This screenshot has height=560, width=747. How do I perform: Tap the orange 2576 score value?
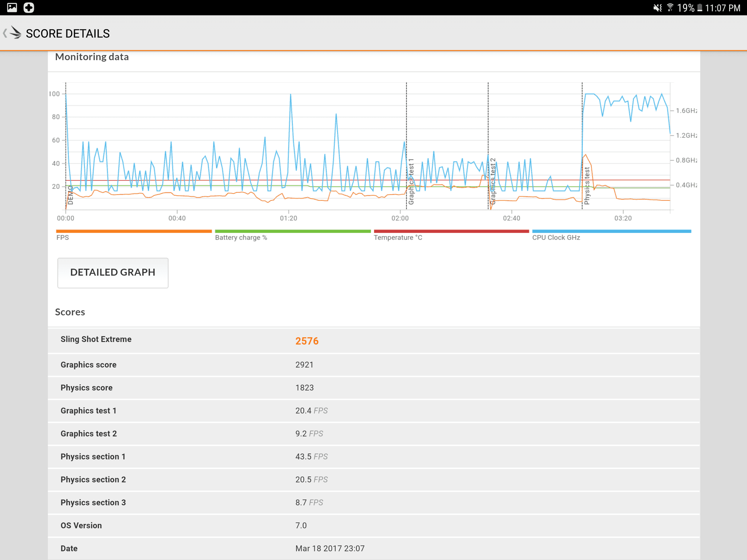307,341
